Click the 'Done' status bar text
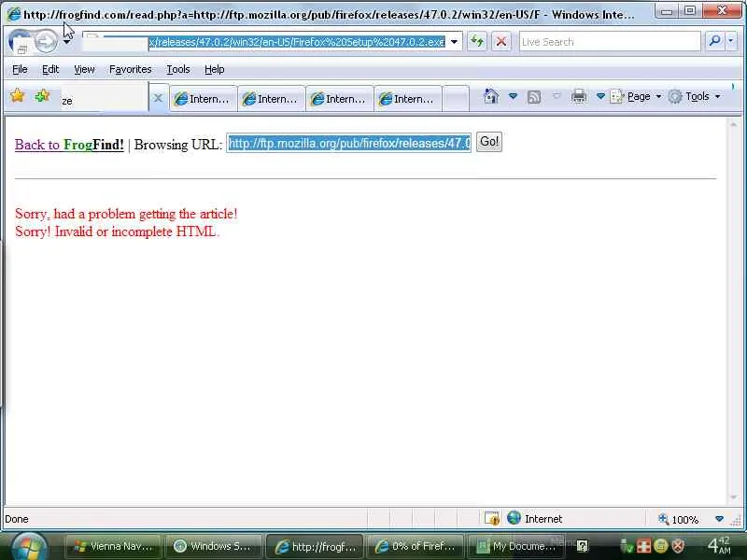Viewport: 747px width, 560px height. click(x=17, y=519)
